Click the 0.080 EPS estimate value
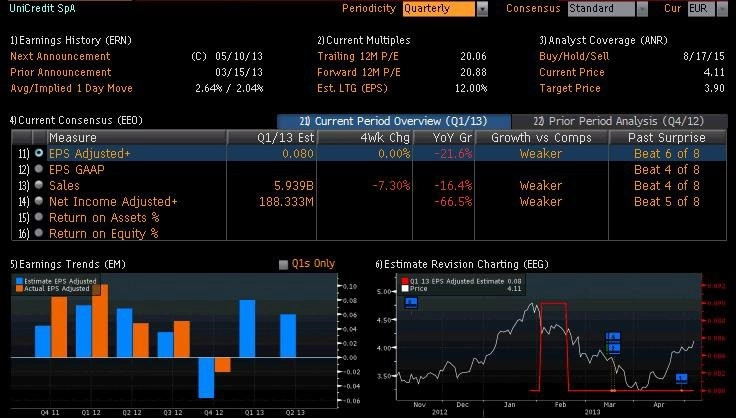This screenshot has width=736, height=418. tap(298, 153)
